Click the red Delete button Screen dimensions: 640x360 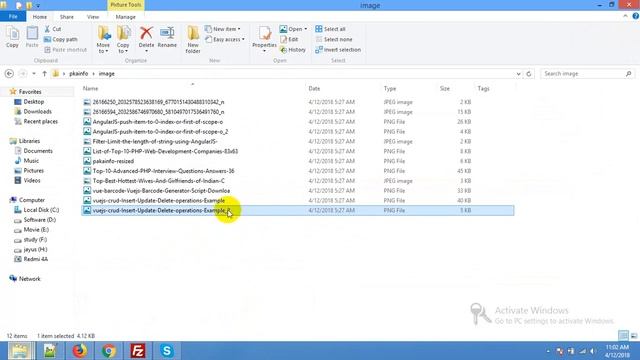pyautogui.click(x=146, y=38)
